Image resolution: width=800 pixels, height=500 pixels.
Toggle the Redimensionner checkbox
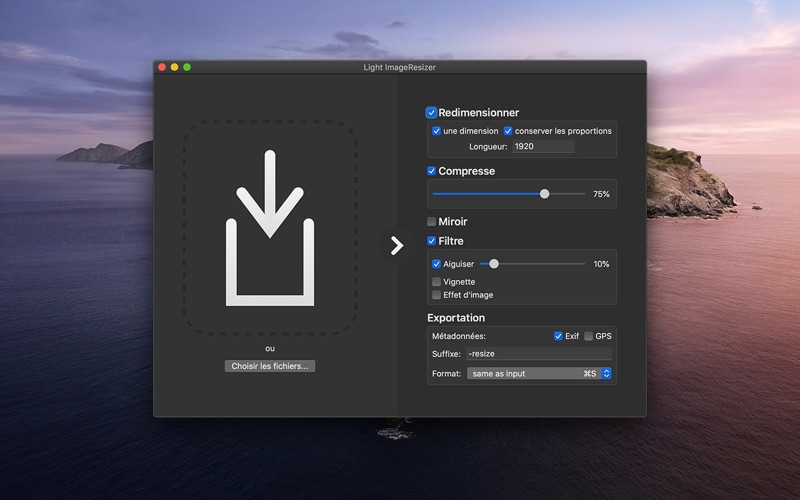(x=432, y=112)
